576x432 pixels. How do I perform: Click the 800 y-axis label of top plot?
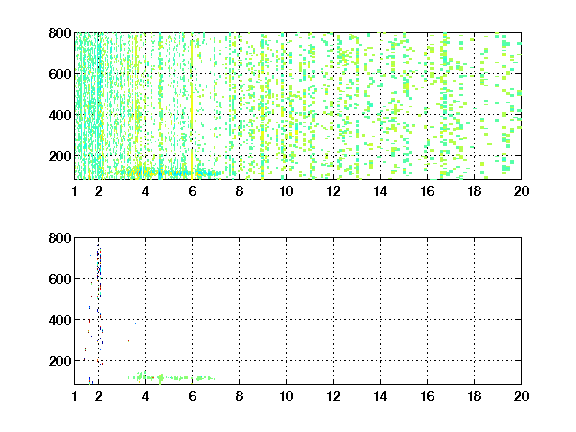60,33
